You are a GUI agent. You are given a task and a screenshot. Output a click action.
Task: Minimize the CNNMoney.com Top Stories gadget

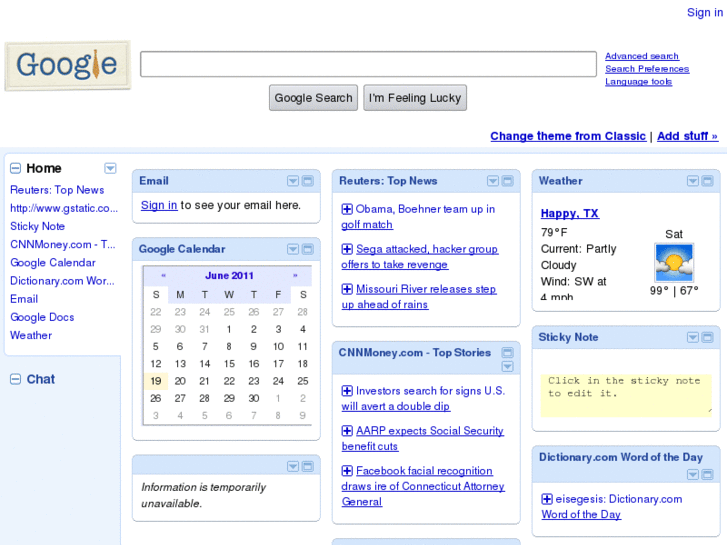(x=508, y=353)
